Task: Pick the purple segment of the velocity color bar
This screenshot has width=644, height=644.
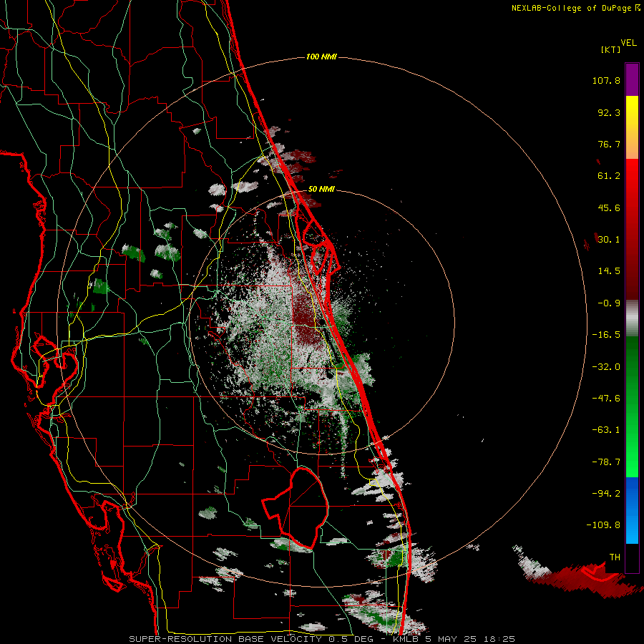Action: click(x=632, y=79)
